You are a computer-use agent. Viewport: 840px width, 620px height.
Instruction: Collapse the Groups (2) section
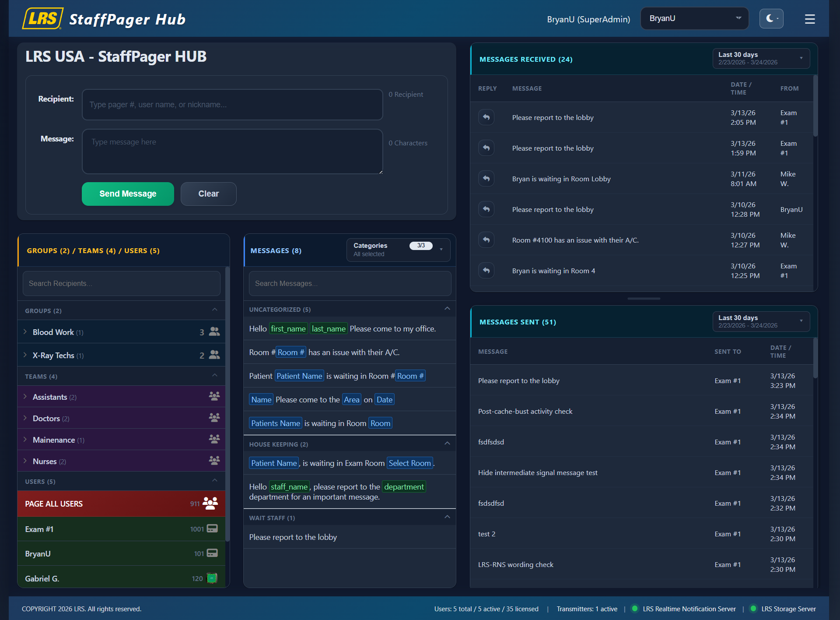pyautogui.click(x=214, y=310)
